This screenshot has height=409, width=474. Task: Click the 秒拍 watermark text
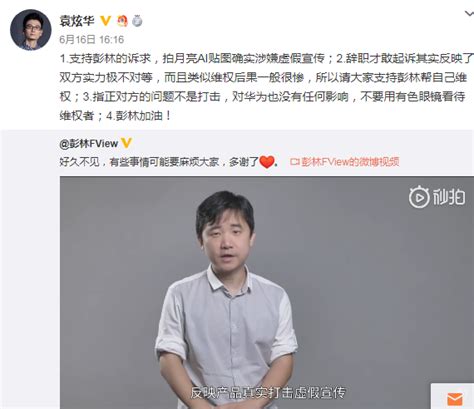pyautogui.click(x=449, y=197)
